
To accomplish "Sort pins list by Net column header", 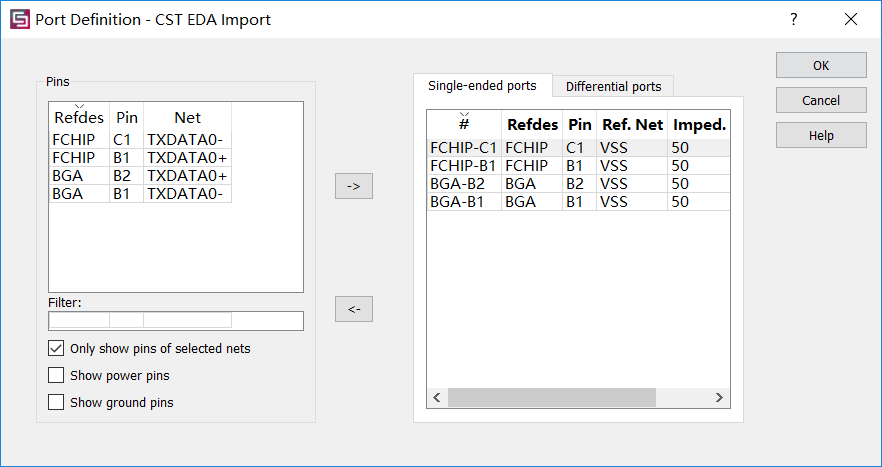I will click(x=187, y=117).
